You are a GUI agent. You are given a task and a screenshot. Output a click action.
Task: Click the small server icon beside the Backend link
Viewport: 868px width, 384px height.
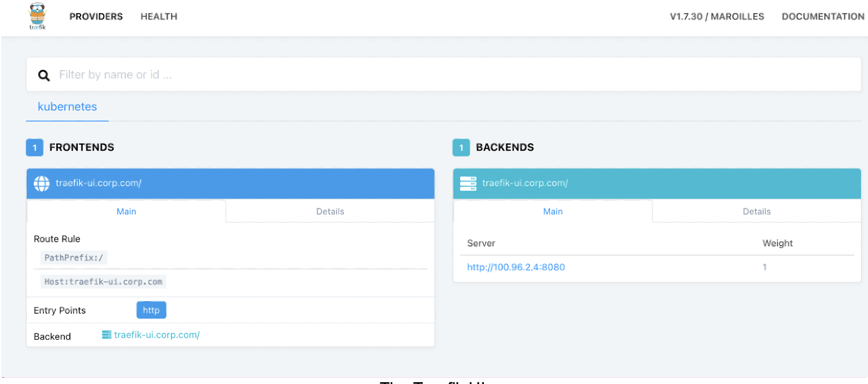107,335
